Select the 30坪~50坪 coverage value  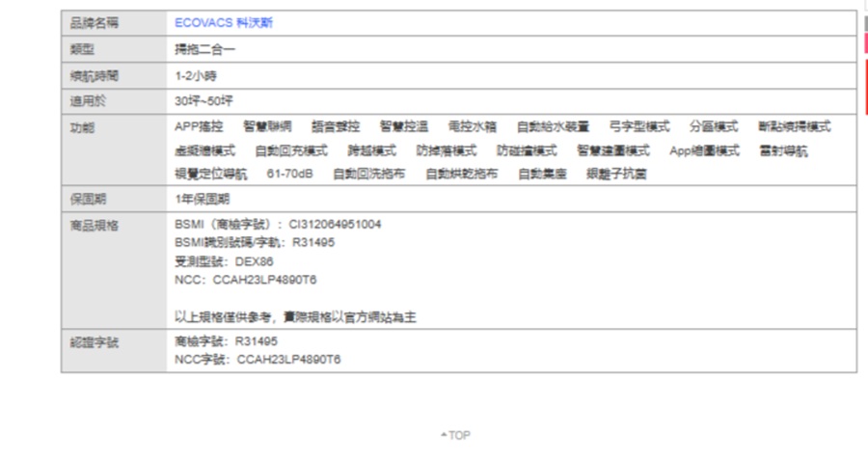click(x=203, y=100)
